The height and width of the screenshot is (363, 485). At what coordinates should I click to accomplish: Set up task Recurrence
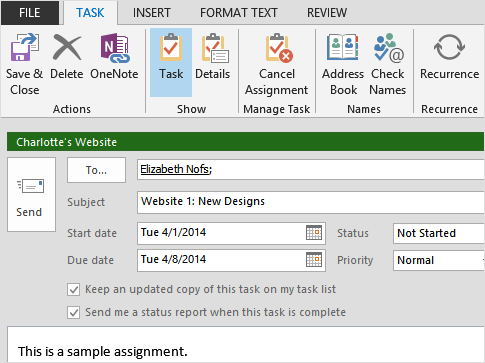coord(449,56)
